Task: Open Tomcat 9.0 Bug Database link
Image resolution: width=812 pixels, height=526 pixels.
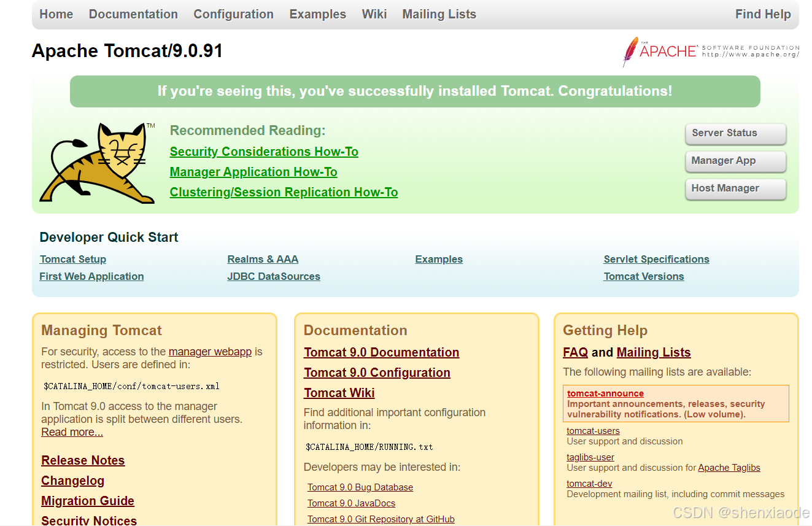Action: click(x=360, y=487)
